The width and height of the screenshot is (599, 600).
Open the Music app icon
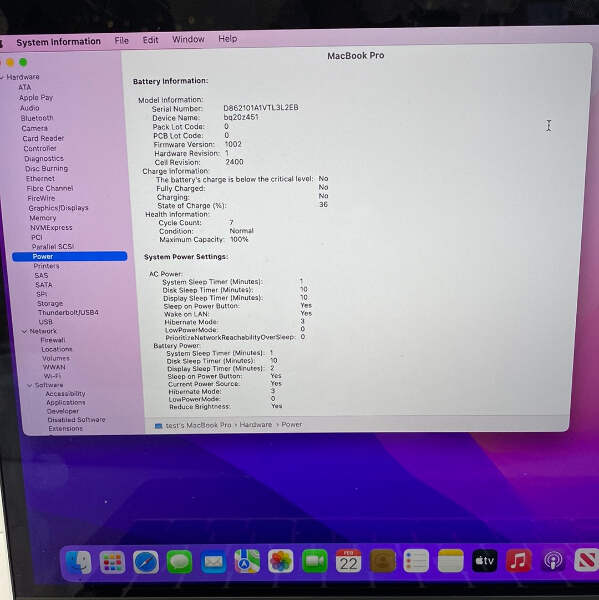click(519, 561)
